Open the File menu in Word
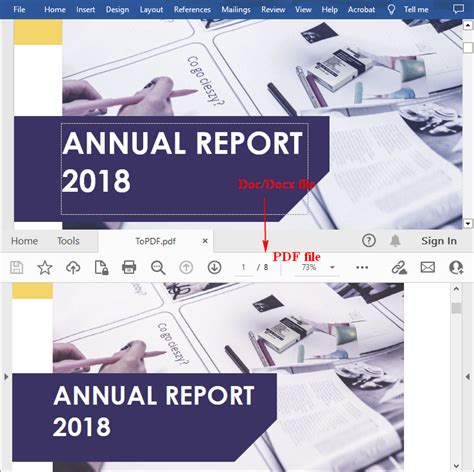 [x=19, y=9]
